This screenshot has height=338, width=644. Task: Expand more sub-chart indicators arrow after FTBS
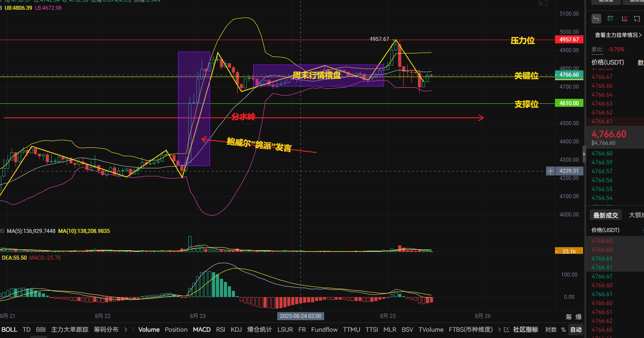[499, 330]
